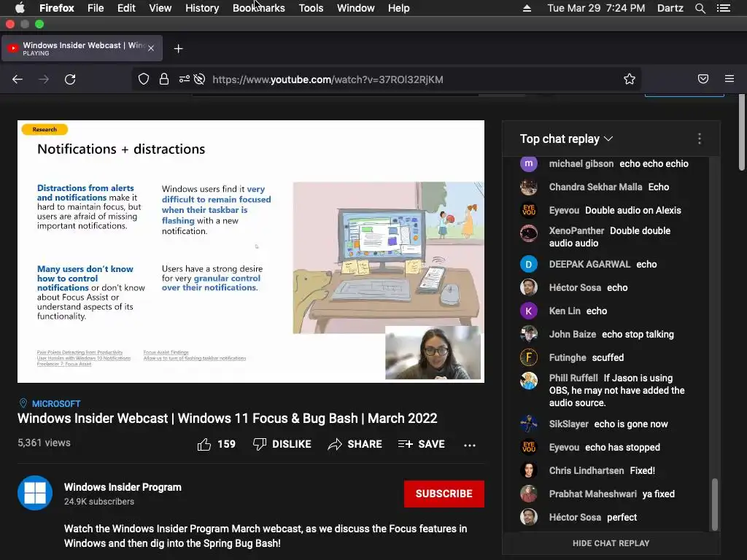Click DEEPAK AGARWAL's blue avatar
747x560 pixels.
click(x=528, y=264)
